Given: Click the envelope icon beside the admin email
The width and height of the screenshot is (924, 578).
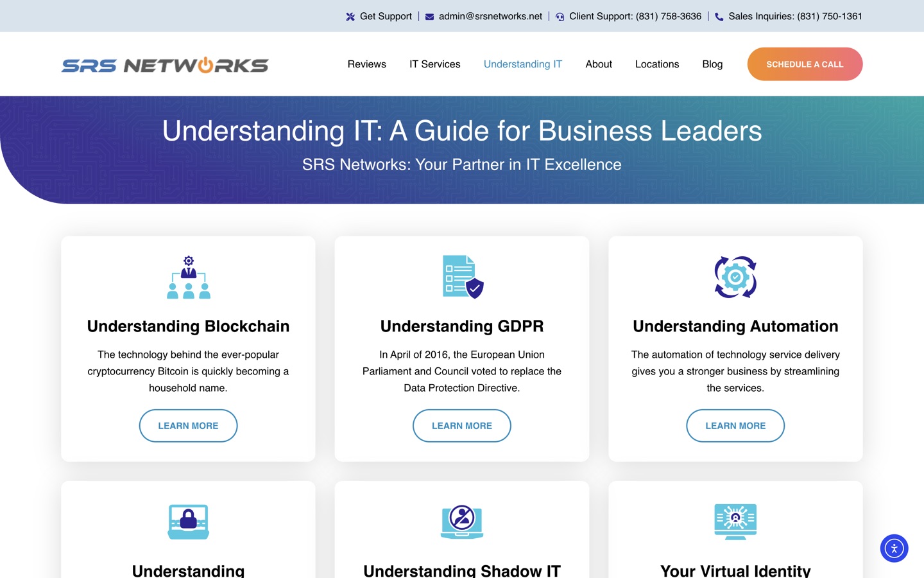Looking at the screenshot, I should pos(429,17).
